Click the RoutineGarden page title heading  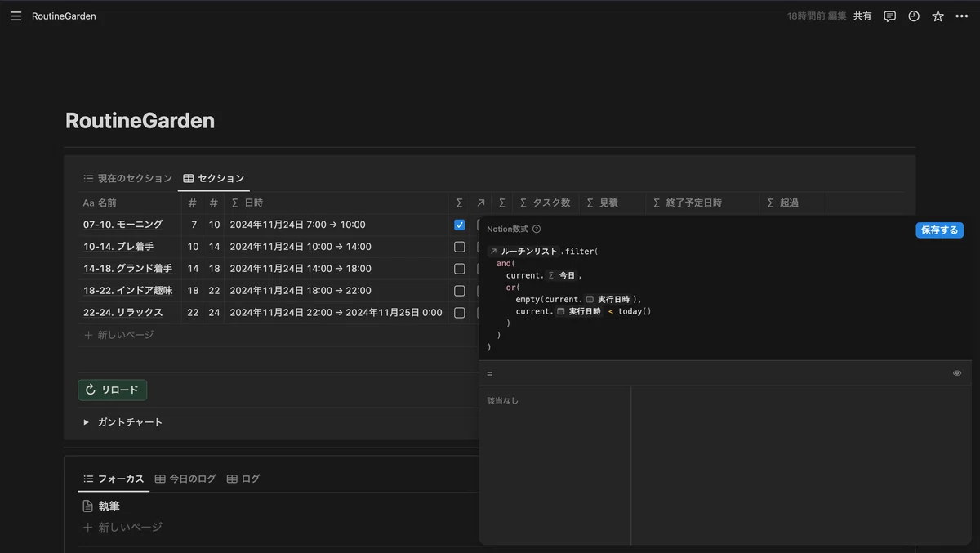point(140,121)
